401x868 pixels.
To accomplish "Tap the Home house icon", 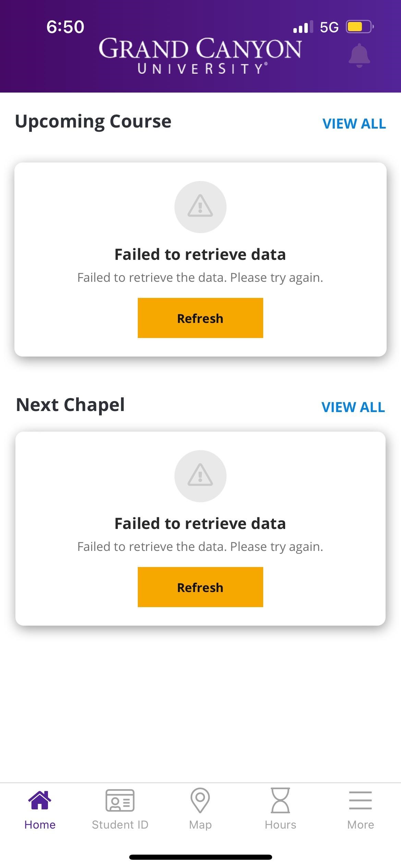I will tap(40, 800).
